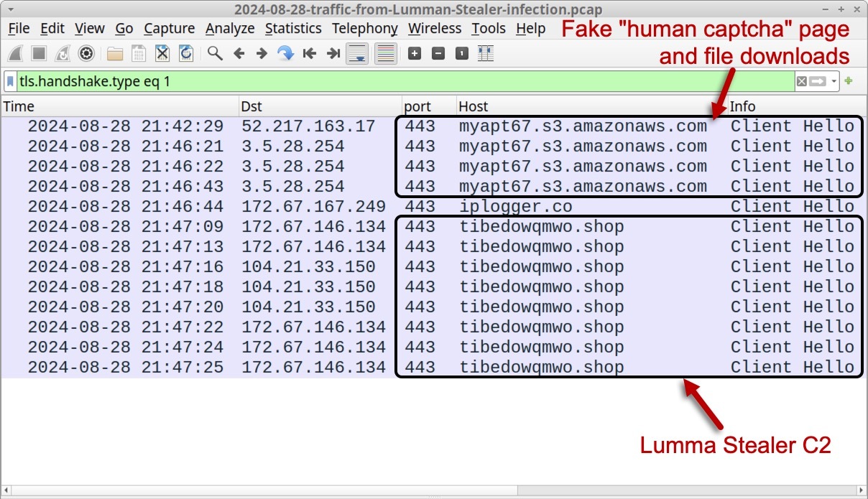868x499 pixels.
Task: Close this capture file with the X-page icon
Action: click(x=162, y=53)
